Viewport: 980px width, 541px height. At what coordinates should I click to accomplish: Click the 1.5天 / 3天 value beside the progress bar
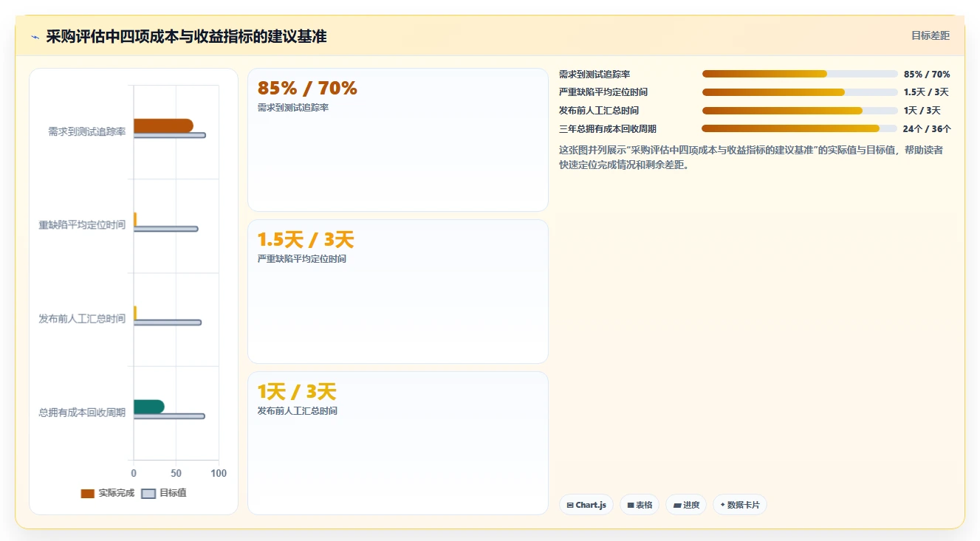point(926,92)
